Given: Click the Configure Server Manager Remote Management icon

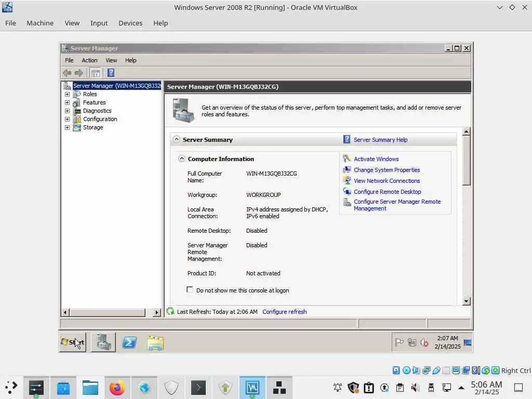Looking at the screenshot, I should 347,203.
